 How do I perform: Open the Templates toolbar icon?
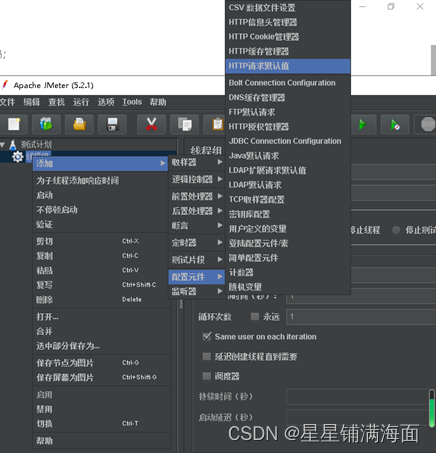tap(46, 124)
